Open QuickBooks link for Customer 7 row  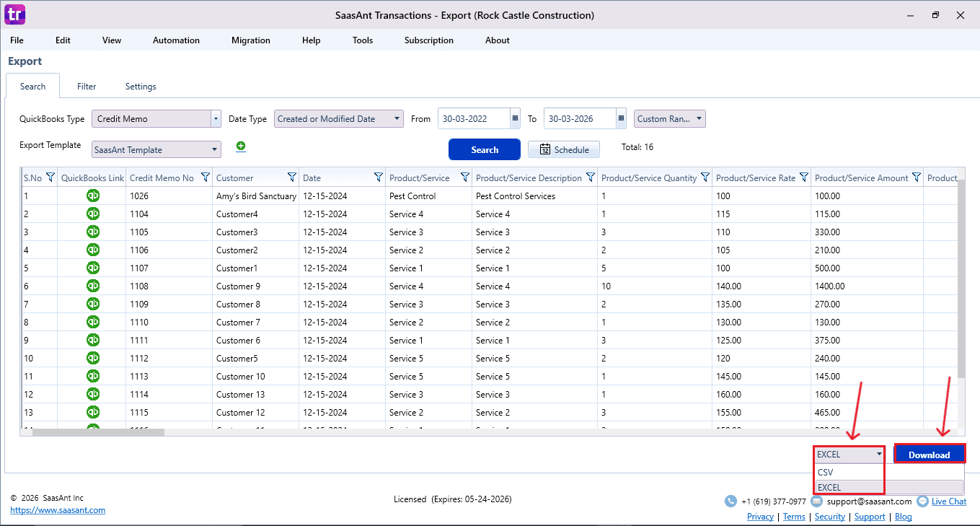pyautogui.click(x=93, y=322)
